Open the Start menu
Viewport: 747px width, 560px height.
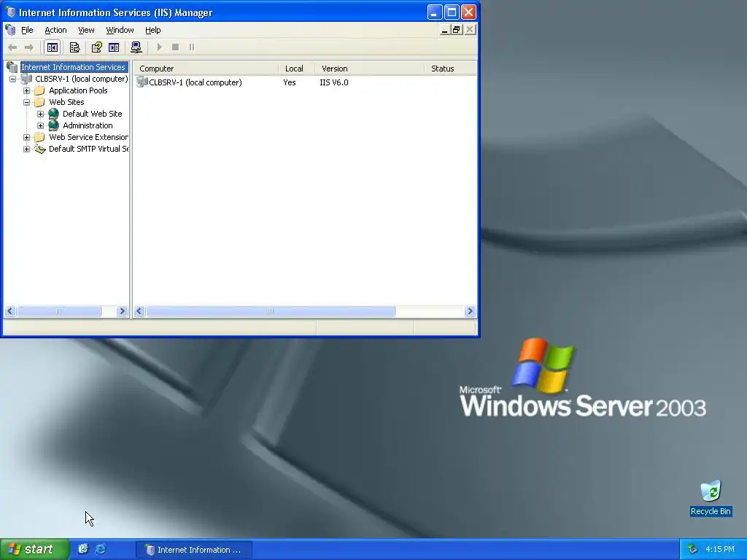pyautogui.click(x=34, y=550)
